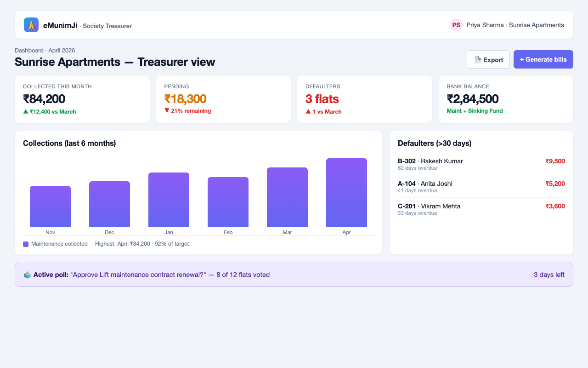Open the Collected This Month card

point(82,99)
